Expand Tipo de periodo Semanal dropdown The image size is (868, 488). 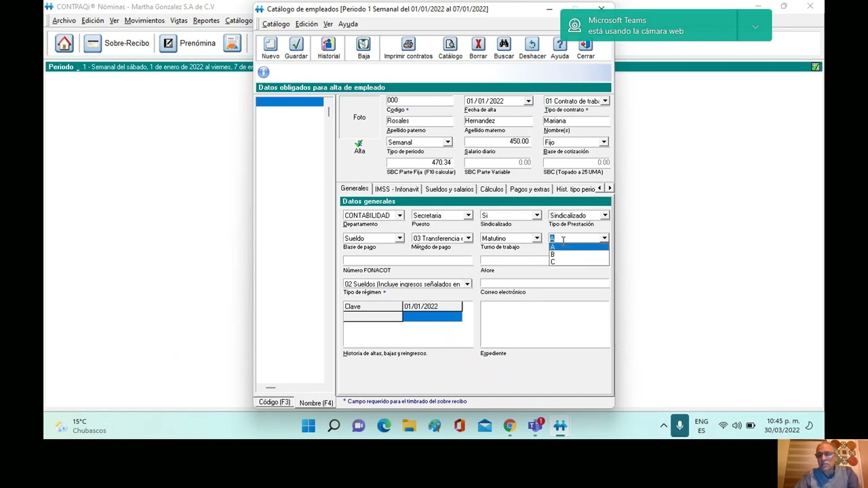pyautogui.click(x=448, y=142)
